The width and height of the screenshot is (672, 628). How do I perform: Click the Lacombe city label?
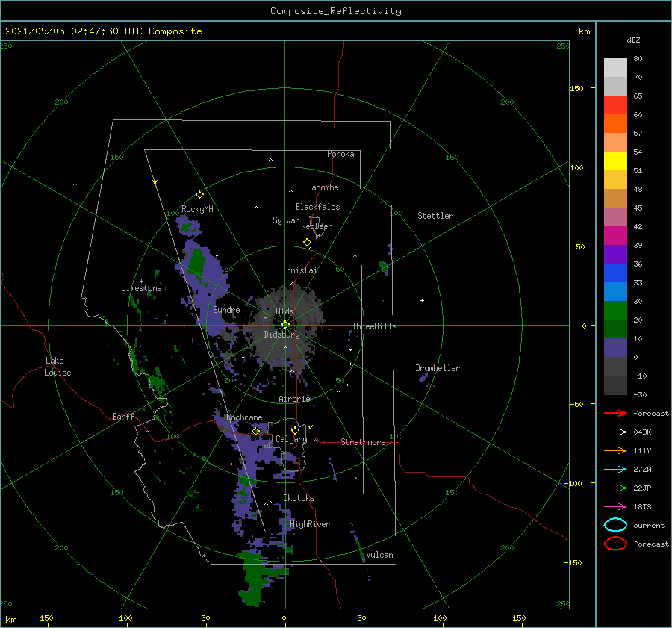click(323, 187)
